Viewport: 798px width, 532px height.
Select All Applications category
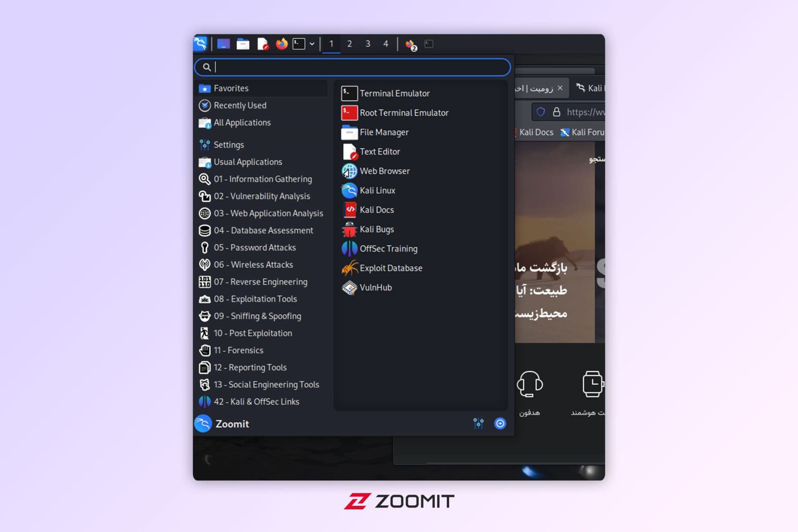pyautogui.click(x=241, y=122)
